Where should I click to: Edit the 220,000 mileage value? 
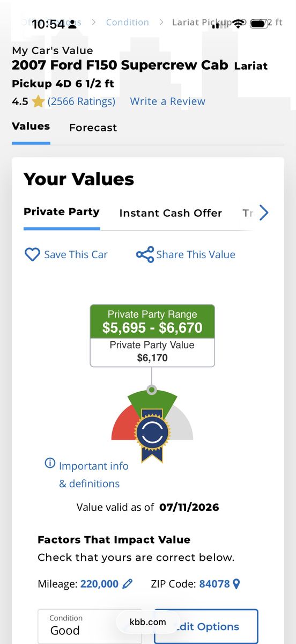(x=99, y=584)
